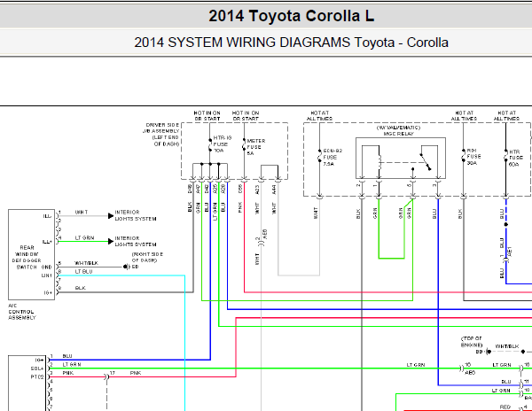This screenshot has height=411, width=532.
Task: Click the 'A23' connector pin label
Action: point(257,190)
